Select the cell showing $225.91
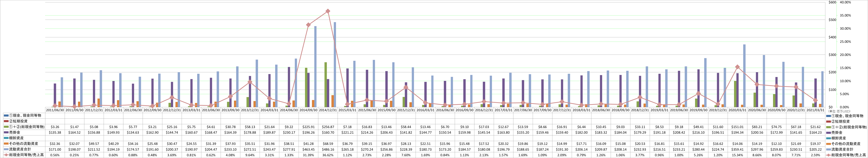This screenshot has width=868, height=158. pos(309,127)
